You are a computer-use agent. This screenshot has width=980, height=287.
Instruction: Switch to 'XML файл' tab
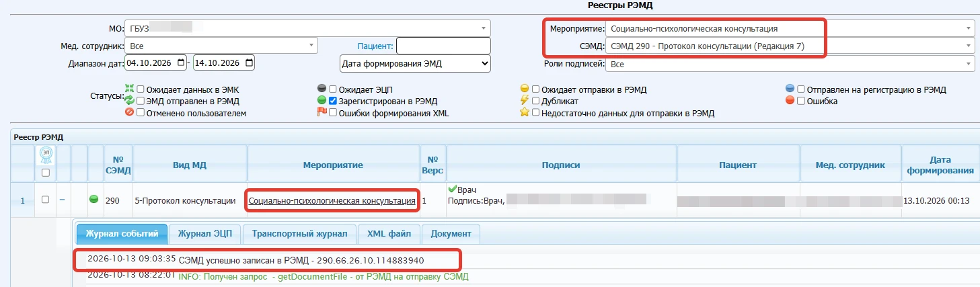389,233
